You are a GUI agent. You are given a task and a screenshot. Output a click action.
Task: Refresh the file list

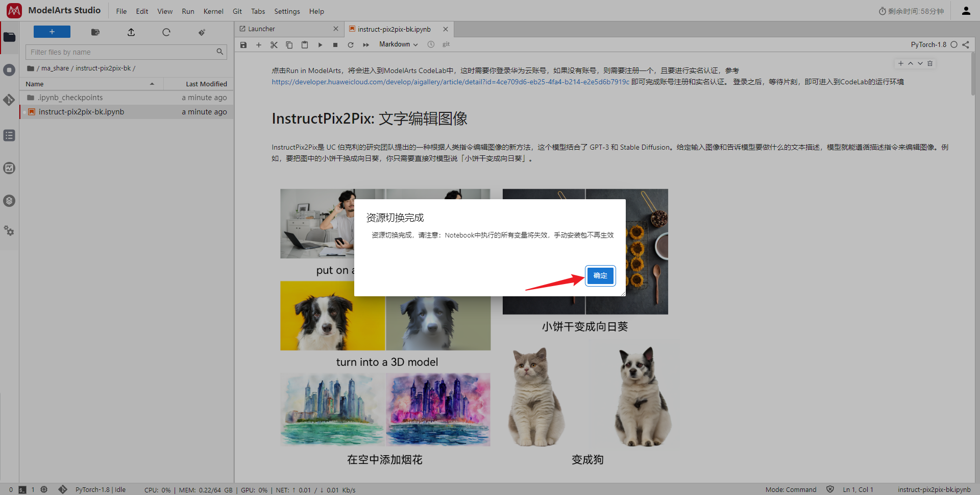pos(166,32)
